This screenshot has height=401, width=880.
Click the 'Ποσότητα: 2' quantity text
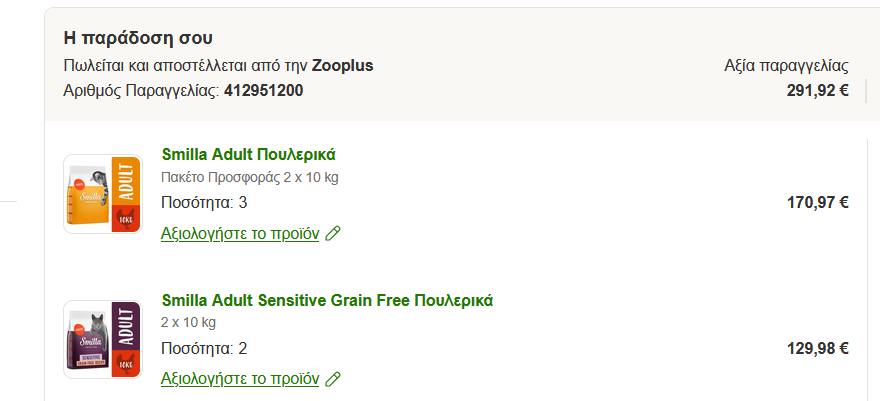click(x=204, y=349)
